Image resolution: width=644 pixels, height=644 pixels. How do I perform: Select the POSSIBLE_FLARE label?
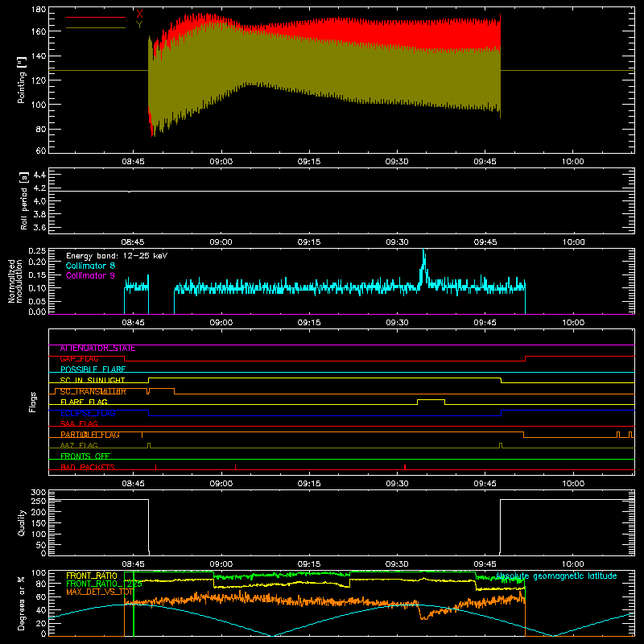tap(93, 369)
